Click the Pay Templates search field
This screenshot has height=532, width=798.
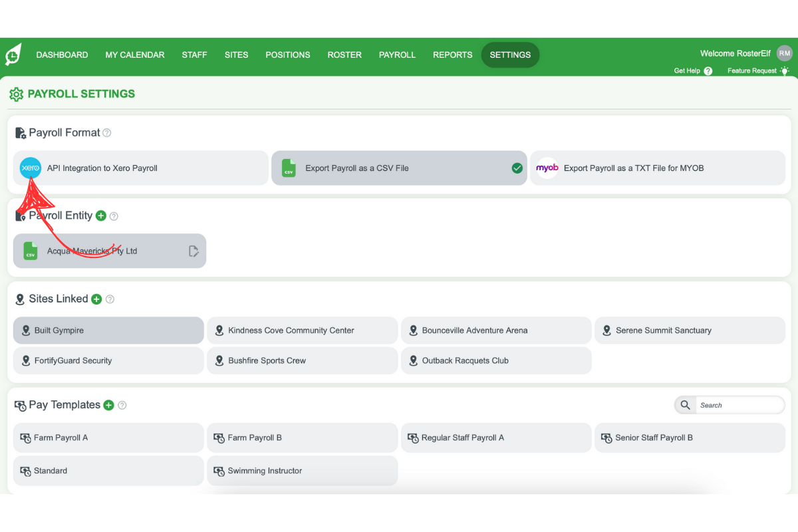point(738,405)
